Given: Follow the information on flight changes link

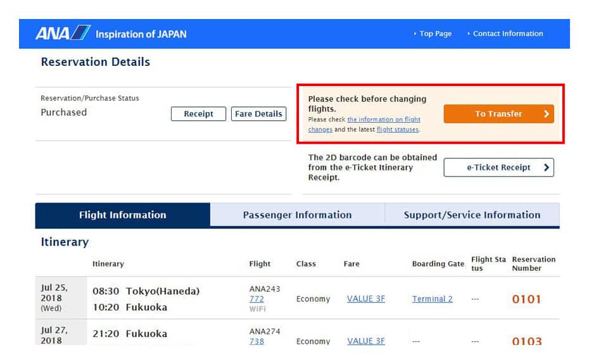Looking at the screenshot, I should tap(383, 120).
